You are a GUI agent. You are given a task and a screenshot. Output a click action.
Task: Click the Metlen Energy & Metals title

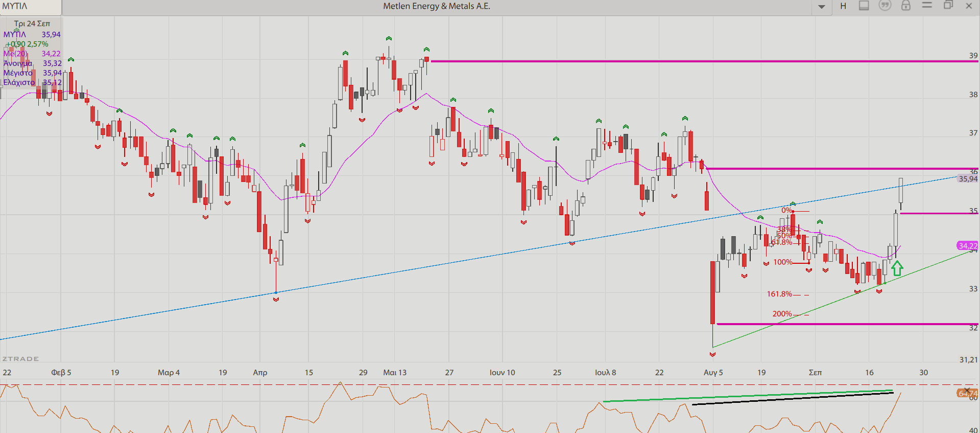[x=437, y=6]
